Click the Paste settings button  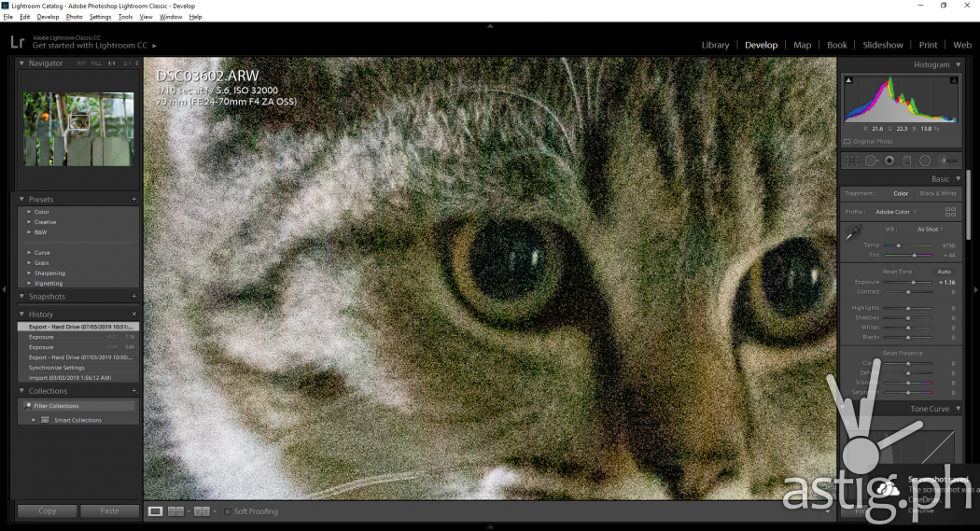click(109, 511)
